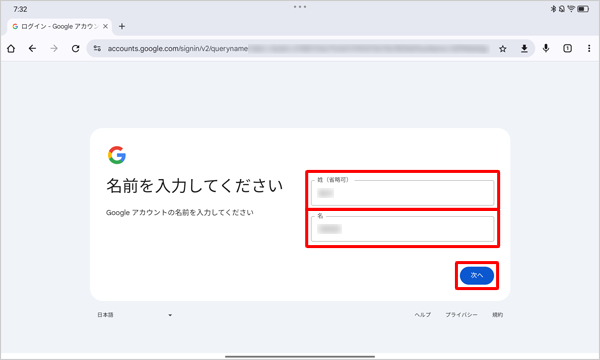This screenshot has height=360, width=600.
Task: Click the forward arrow in toolbar
Action: pos(54,49)
